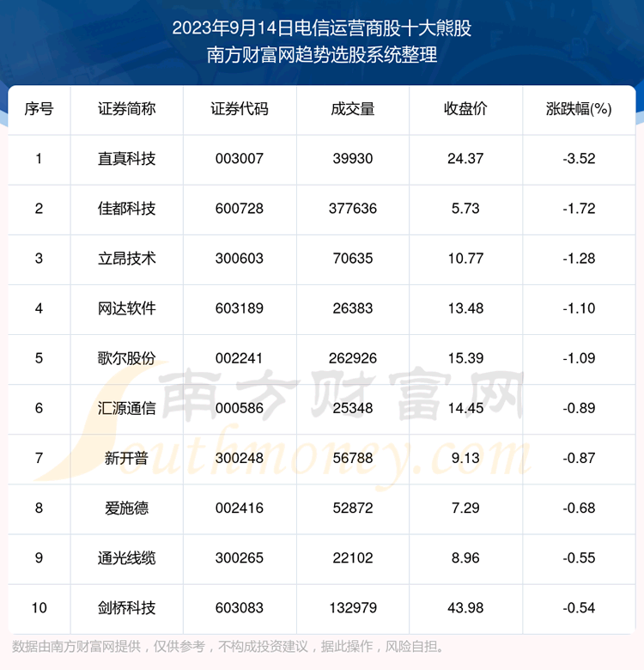This screenshot has height=670, width=644.
Task: Select stock code 002416 for 爱施德
Action: (x=240, y=509)
